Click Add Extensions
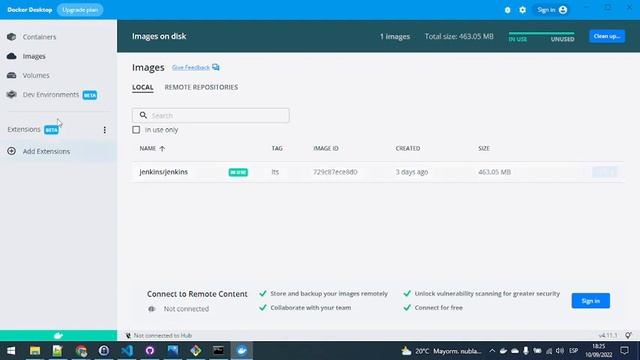This screenshot has width=640, height=360. point(46,151)
